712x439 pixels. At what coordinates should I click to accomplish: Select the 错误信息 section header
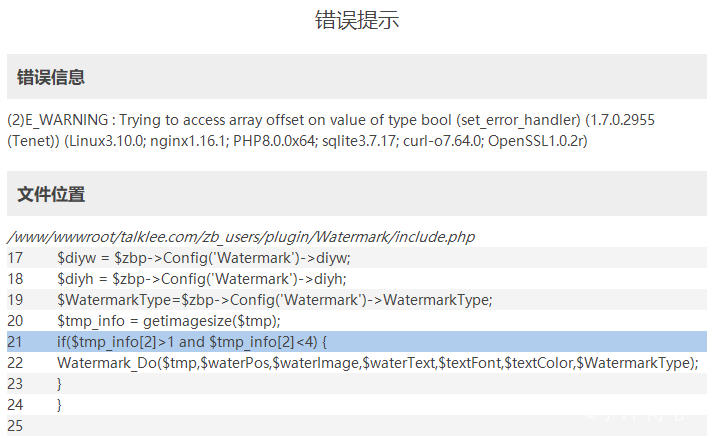(51, 77)
